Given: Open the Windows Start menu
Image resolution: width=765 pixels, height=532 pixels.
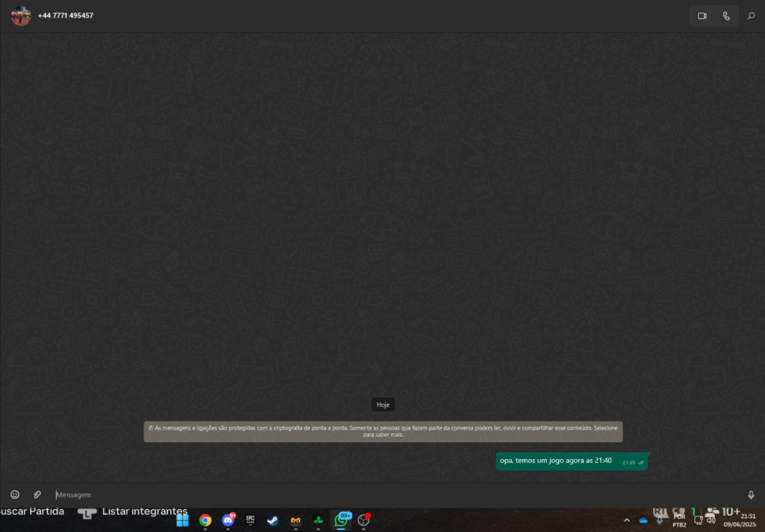Looking at the screenshot, I should pyautogui.click(x=183, y=521).
